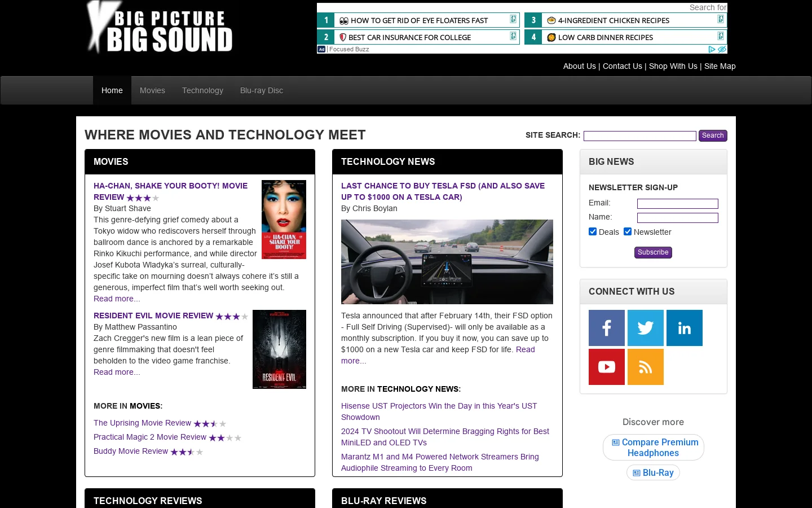The width and height of the screenshot is (812, 508).
Task: Click the low carb dinner ad icon
Action: pos(551,37)
